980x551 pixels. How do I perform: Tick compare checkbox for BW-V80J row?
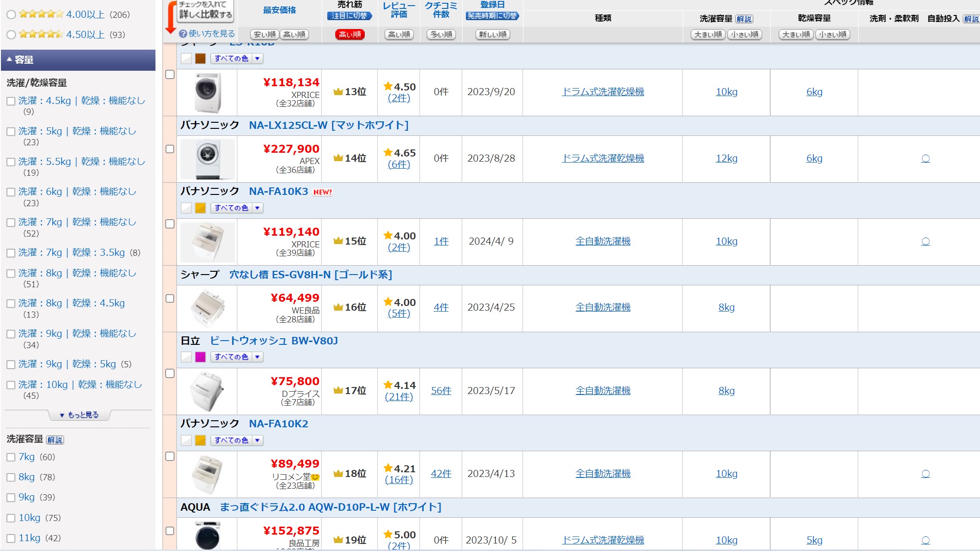tap(170, 373)
